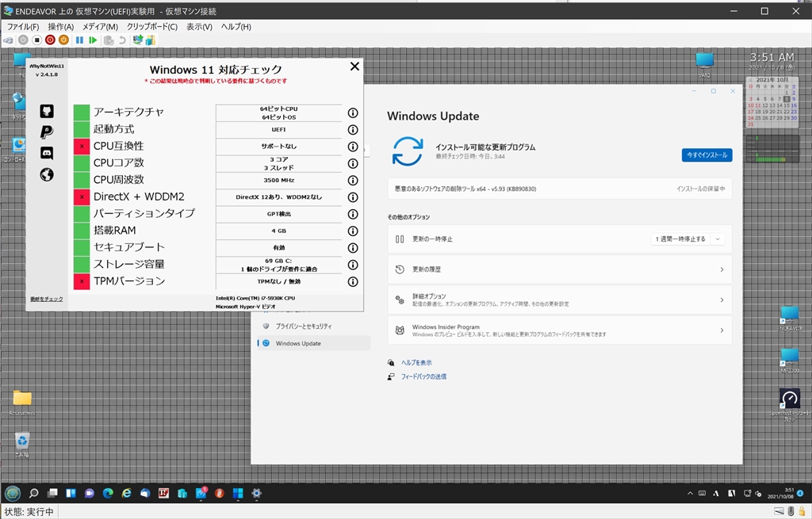Open the globe website icon in WhyNotWin11
This screenshot has height=519, width=812.
[x=47, y=175]
